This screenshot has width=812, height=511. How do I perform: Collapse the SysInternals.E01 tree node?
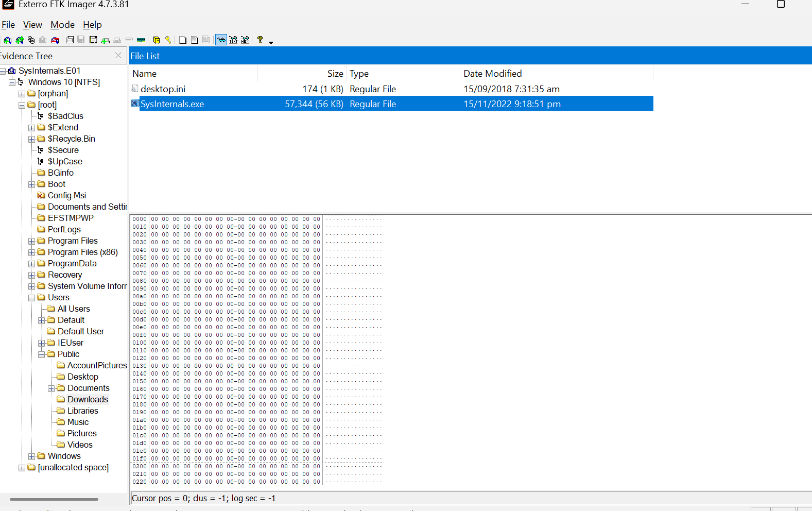click(x=3, y=71)
